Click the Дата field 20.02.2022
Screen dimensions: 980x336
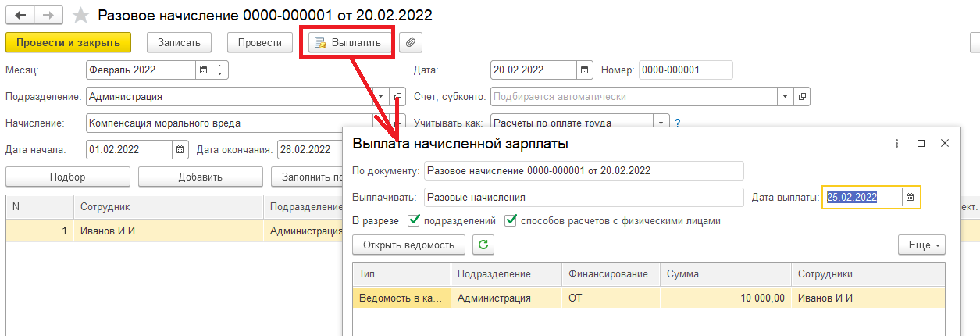point(533,70)
